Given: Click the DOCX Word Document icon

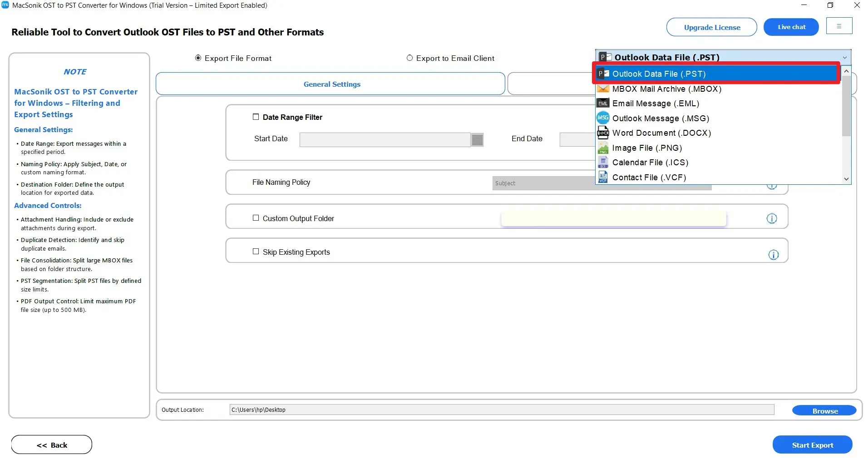Looking at the screenshot, I should 603,133.
